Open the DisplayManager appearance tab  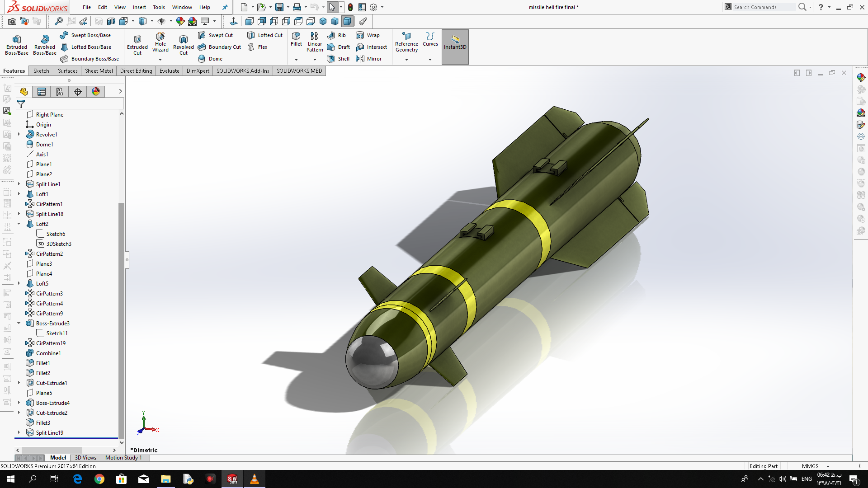pyautogui.click(x=96, y=92)
